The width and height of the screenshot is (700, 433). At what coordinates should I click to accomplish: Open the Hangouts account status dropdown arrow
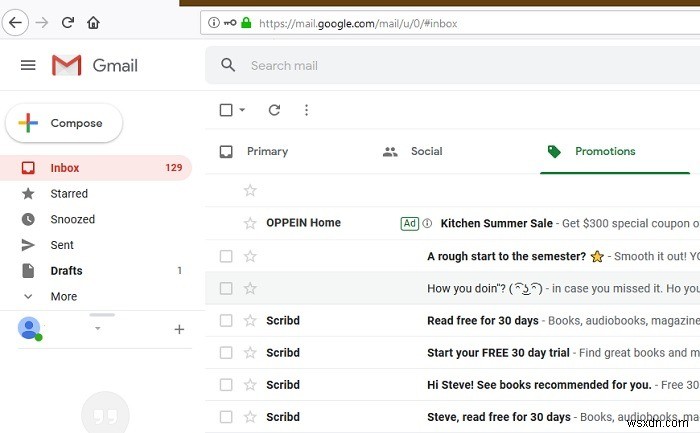[97, 329]
